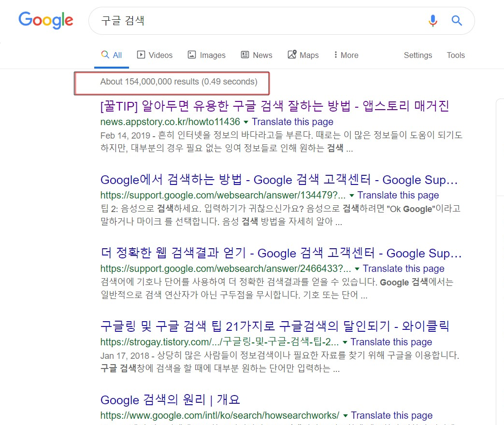Open Google 검색의 원리 | 개요 result
Viewport: 504px width, 425px height.
(x=170, y=400)
